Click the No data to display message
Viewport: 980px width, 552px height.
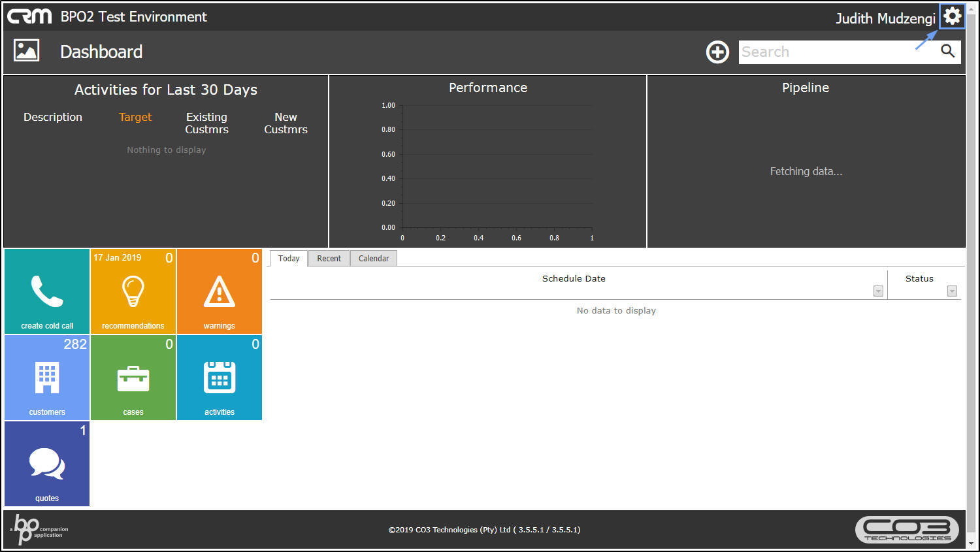click(616, 311)
